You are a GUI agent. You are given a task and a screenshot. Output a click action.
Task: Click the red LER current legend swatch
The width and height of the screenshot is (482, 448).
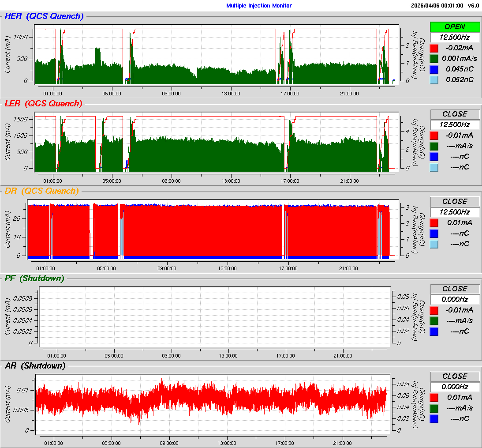[x=434, y=135]
